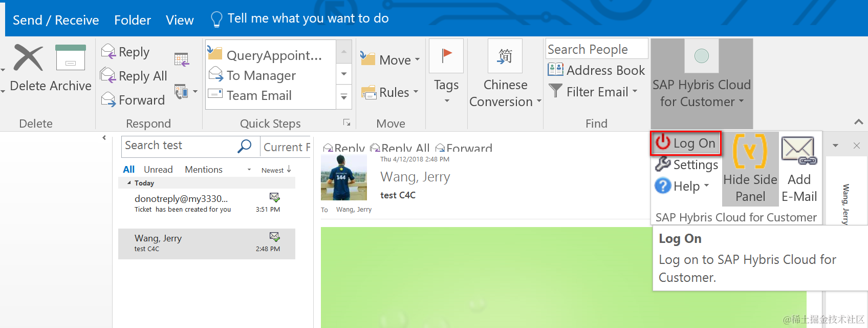Select the Wang, Jerry test C4C email
The width and height of the screenshot is (868, 328).
[207, 243]
